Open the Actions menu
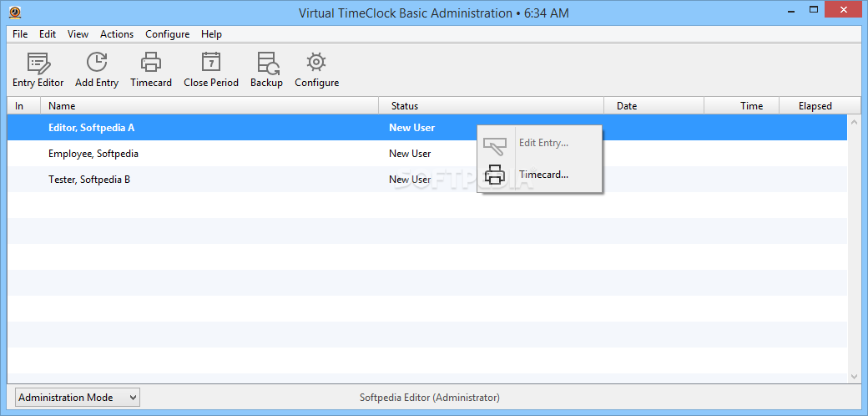This screenshot has width=868, height=416. click(x=117, y=34)
